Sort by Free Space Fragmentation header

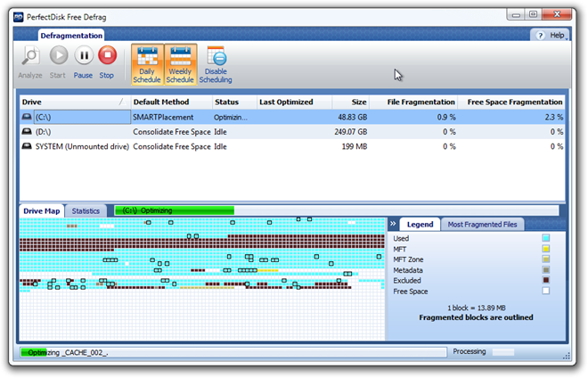[511, 103]
